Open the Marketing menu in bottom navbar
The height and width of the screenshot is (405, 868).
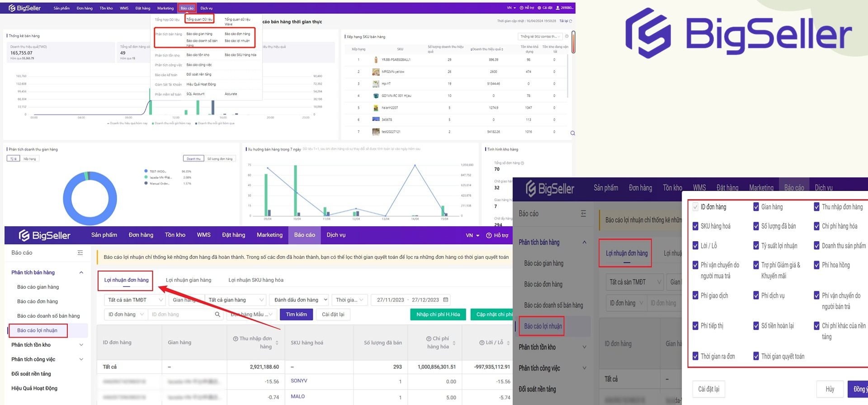pos(269,235)
